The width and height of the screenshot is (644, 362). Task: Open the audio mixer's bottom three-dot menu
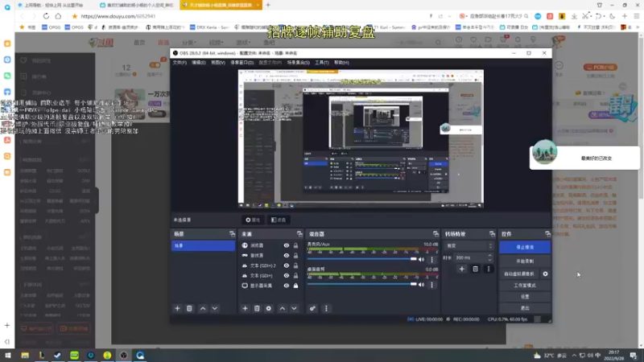(327, 308)
